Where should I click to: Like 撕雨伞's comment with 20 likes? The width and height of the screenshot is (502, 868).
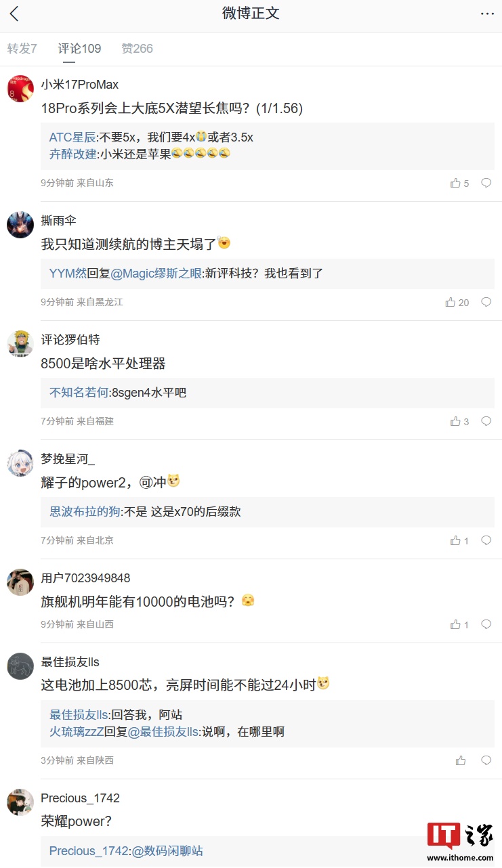pyautogui.click(x=451, y=302)
